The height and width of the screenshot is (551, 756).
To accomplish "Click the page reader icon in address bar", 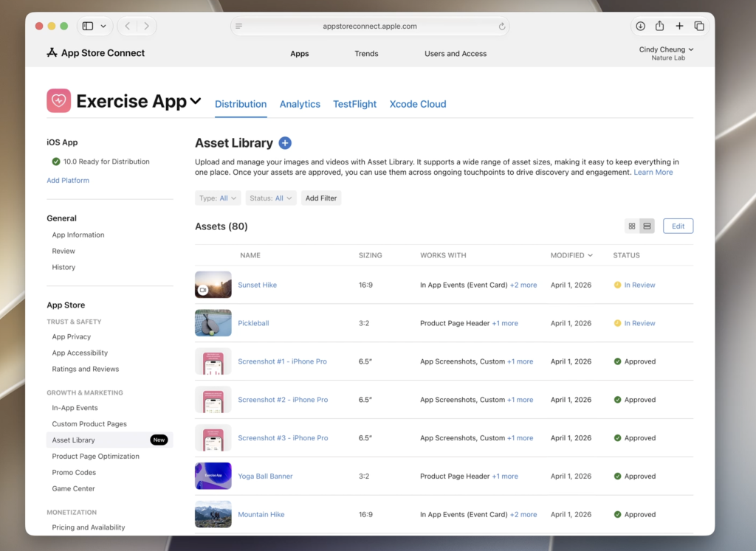I will [x=238, y=26].
